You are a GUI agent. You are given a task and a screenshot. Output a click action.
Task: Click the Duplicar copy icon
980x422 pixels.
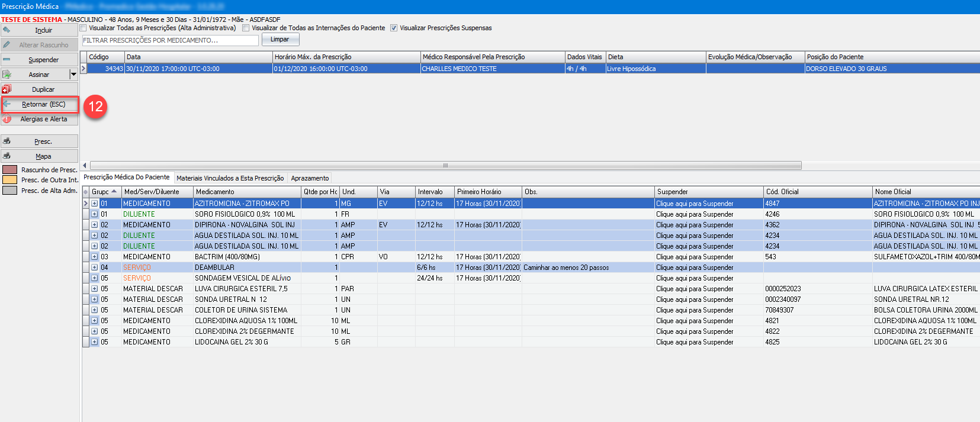coord(7,89)
